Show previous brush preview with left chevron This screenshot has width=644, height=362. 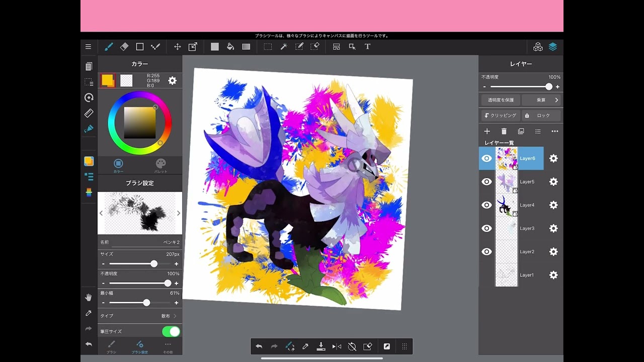coord(101,213)
